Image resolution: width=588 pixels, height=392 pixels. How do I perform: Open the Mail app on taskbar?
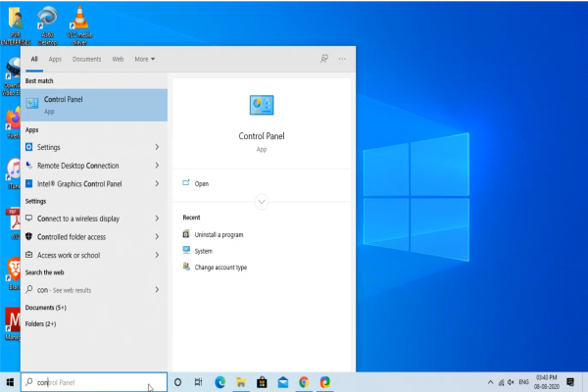[283, 382]
